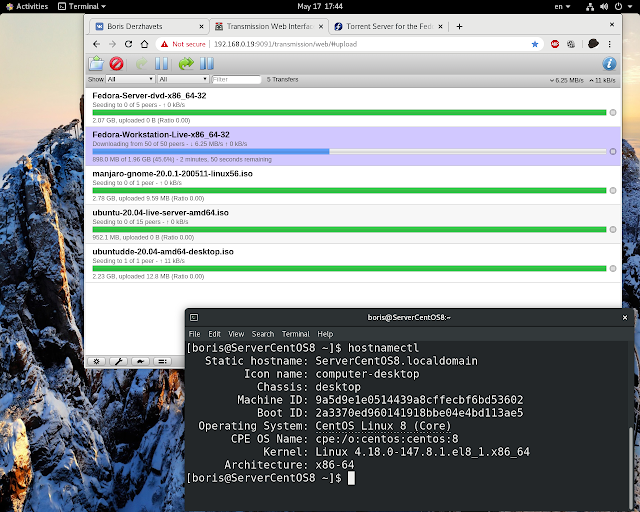Toggle pause button on Fedora-Server-dvd row
Viewport: 640px width, 512px height.
(x=613, y=113)
